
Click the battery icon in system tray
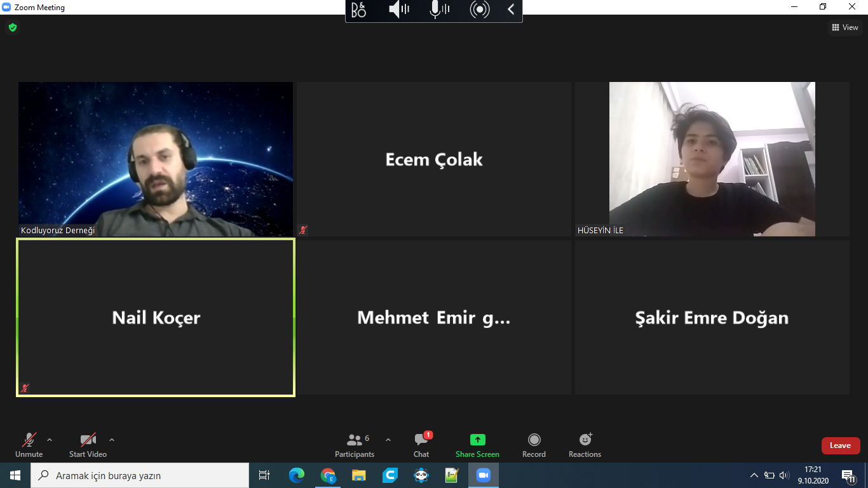coord(770,475)
